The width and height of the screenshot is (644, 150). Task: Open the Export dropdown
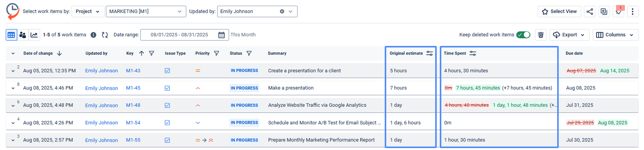click(x=569, y=35)
